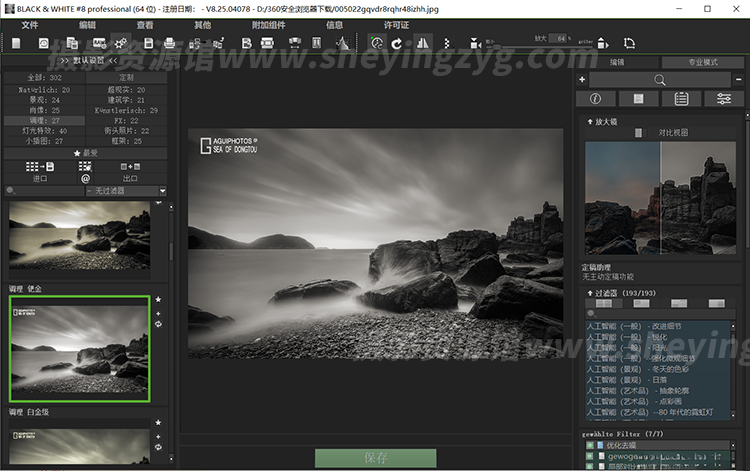Viewport: 750px width, 471px height.
Task: Select the 镀金 preset thumbnail with green border
Action: [x=79, y=348]
